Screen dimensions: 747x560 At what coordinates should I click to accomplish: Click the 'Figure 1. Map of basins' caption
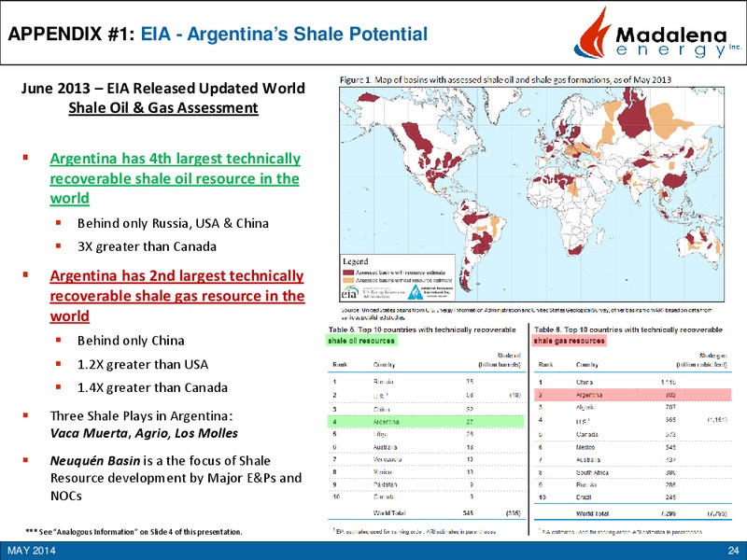point(505,80)
